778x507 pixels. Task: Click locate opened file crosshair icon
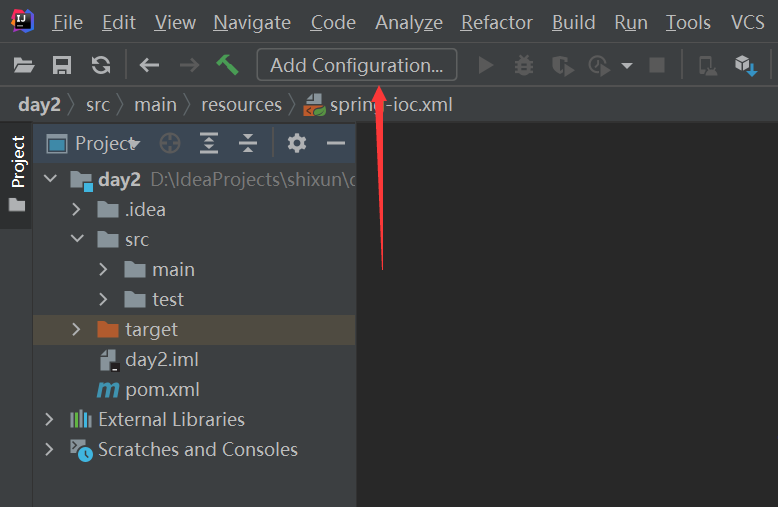click(170, 143)
